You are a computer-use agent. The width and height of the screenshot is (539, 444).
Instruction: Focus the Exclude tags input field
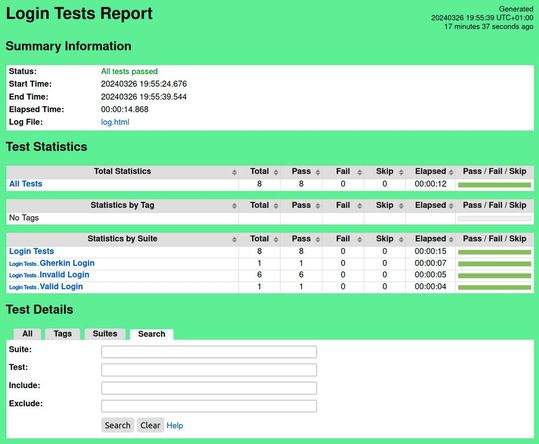209,406
